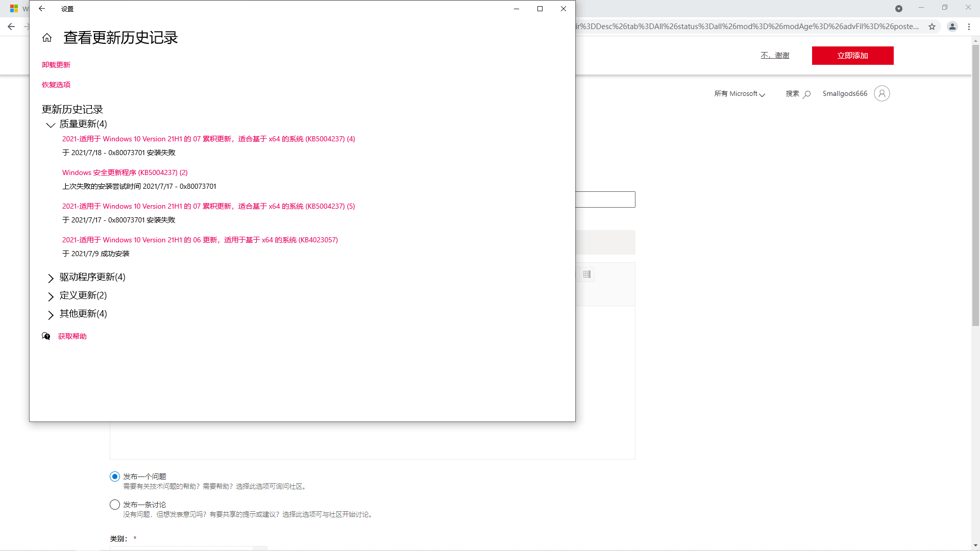This screenshot has height=551, width=980.
Task: Select the 发布一个问题 radio button
Action: (x=115, y=477)
